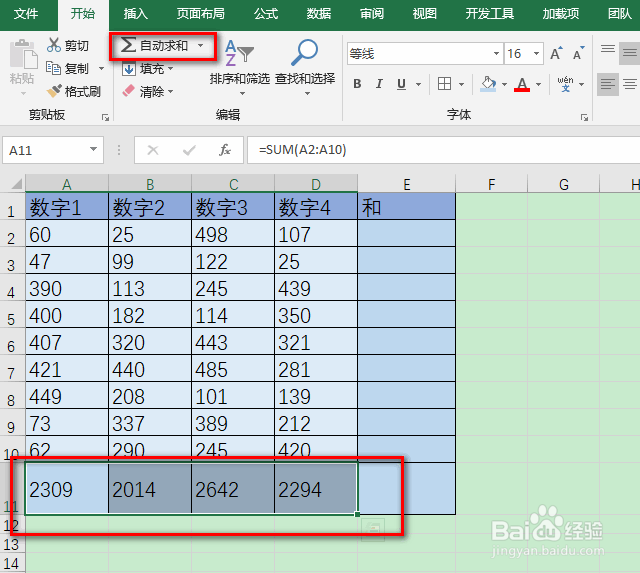Toggle underline formatting

[401, 84]
